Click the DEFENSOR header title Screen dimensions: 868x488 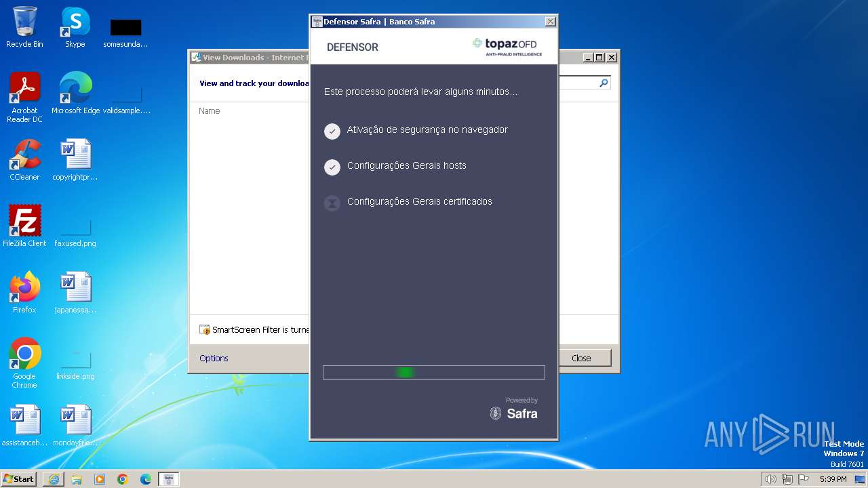tap(353, 47)
